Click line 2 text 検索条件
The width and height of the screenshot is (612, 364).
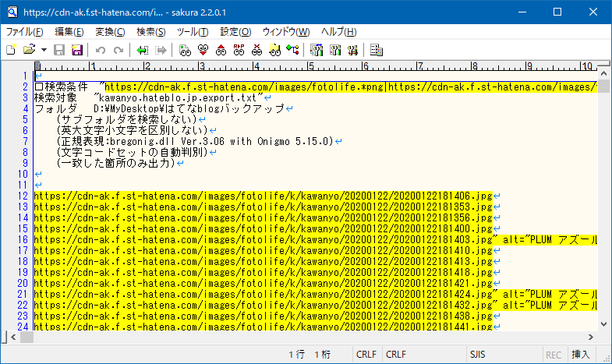click(66, 87)
